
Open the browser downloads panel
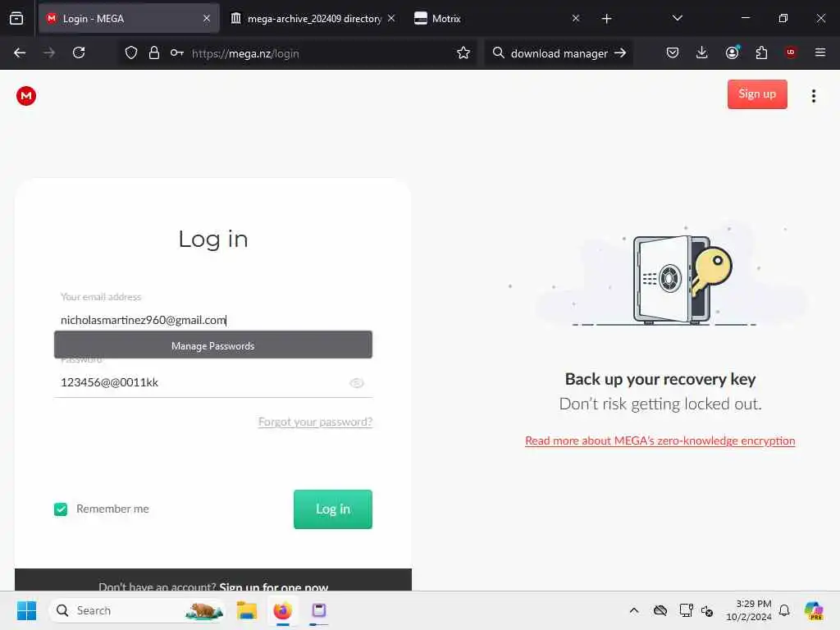click(702, 52)
